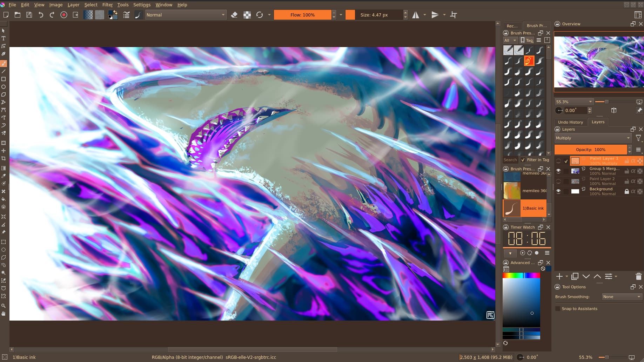This screenshot has width=644, height=362.
Task: Open the Layer menu
Action: point(73,5)
